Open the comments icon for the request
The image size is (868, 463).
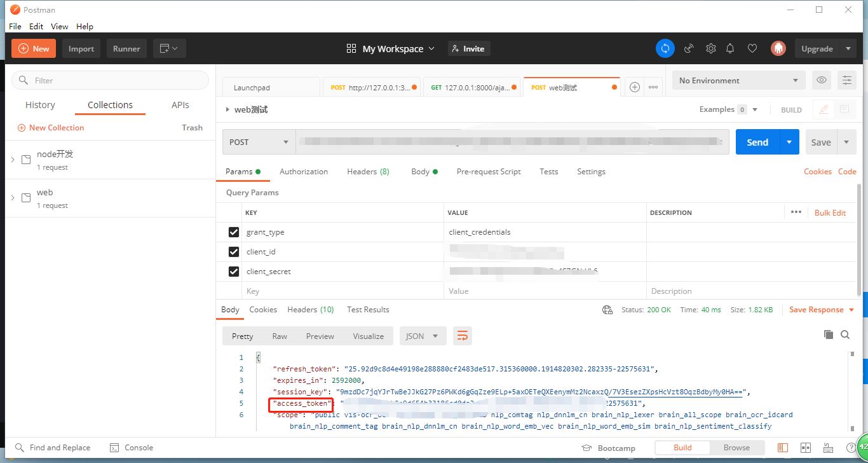tap(844, 109)
